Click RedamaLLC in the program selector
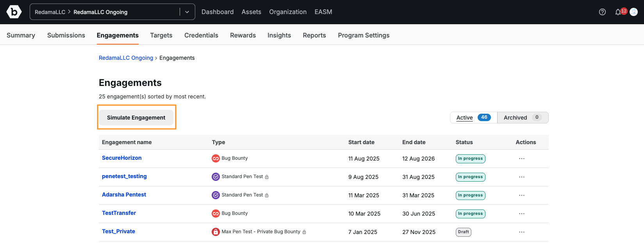644x243 pixels. pyautogui.click(x=50, y=12)
